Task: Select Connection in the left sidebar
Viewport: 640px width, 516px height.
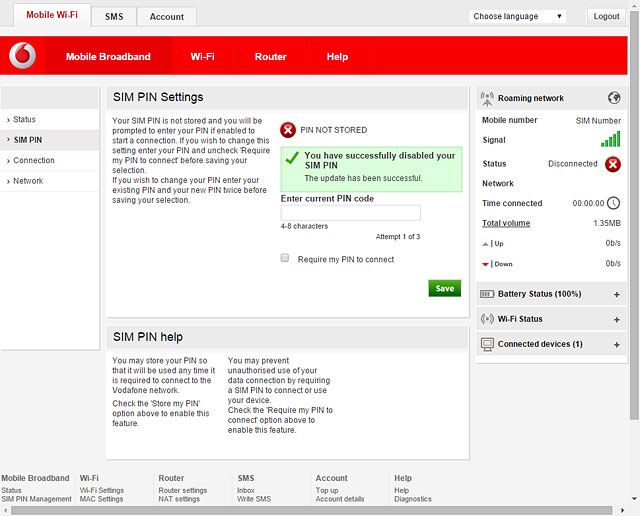Action: click(x=34, y=160)
